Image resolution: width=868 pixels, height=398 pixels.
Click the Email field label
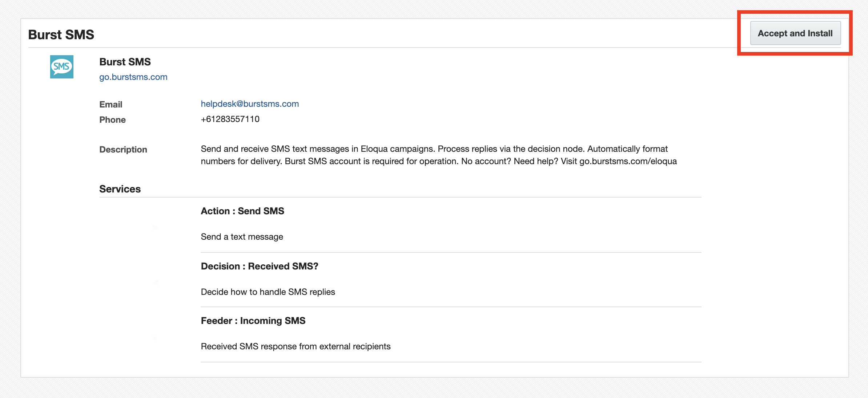[111, 105]
